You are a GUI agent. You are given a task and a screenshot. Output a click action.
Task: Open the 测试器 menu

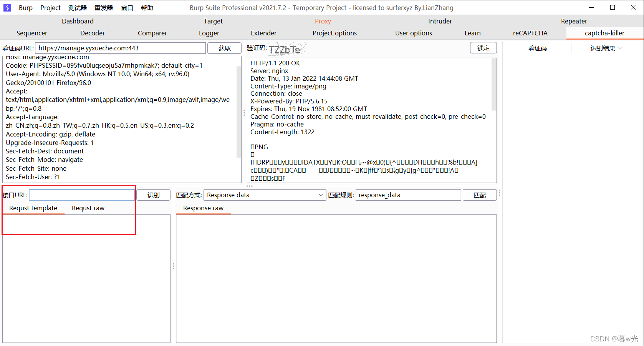(78, 8)
